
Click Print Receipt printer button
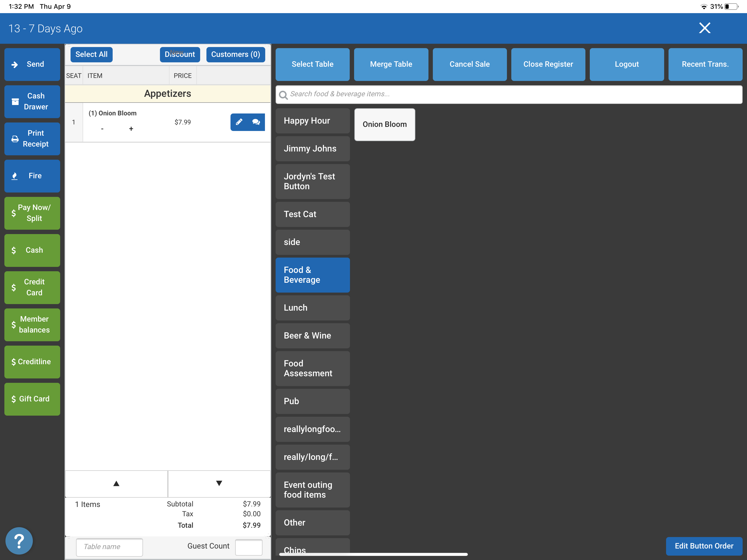pyautogui.click(x=32, y=138)
